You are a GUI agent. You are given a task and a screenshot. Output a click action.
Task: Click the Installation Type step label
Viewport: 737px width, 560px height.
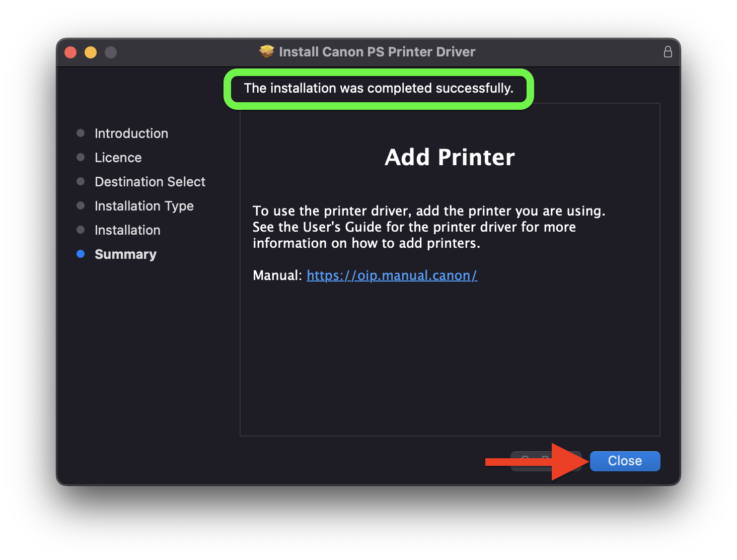[x=144, y=206]
